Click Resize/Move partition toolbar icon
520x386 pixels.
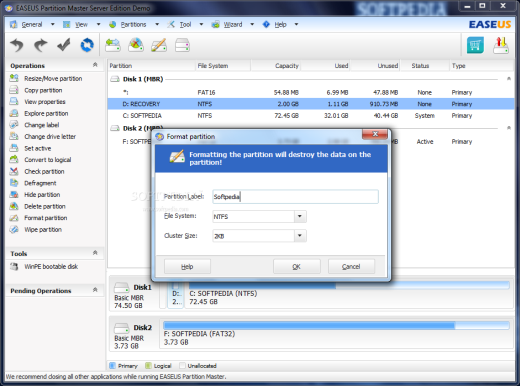(x=113, y=45)
